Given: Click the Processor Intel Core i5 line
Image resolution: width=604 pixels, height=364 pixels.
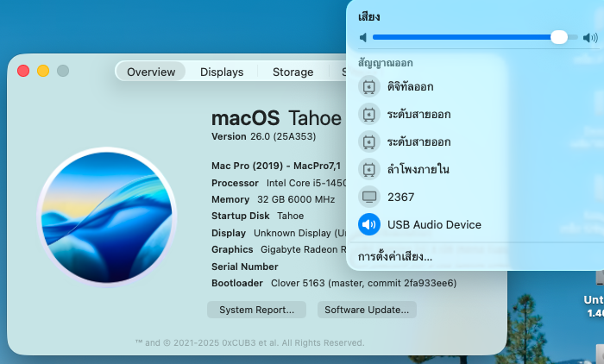Looking at the screenshot, I should 279,183.
